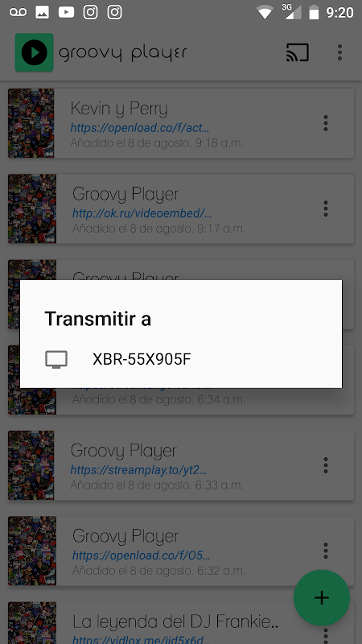Tap the groovy player logo icon
The width and height of the screenshot is (362, 644).
[x=35, y=52]
